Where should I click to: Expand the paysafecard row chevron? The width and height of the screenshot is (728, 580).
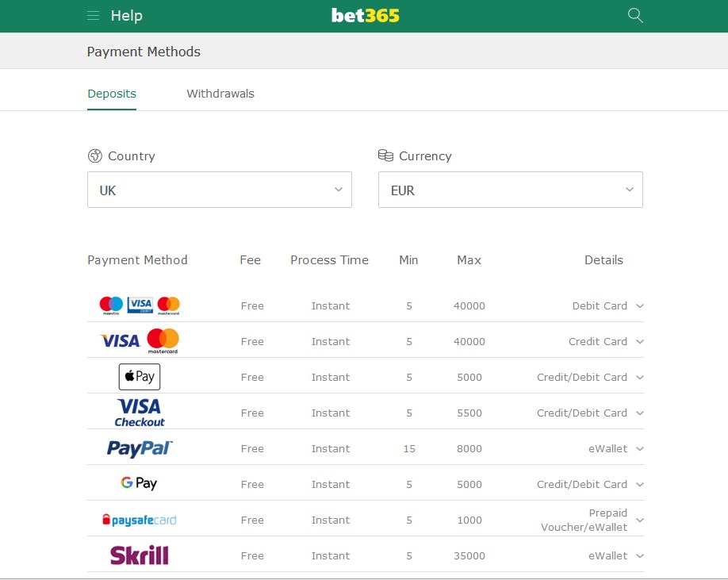(x=640, y=520)
